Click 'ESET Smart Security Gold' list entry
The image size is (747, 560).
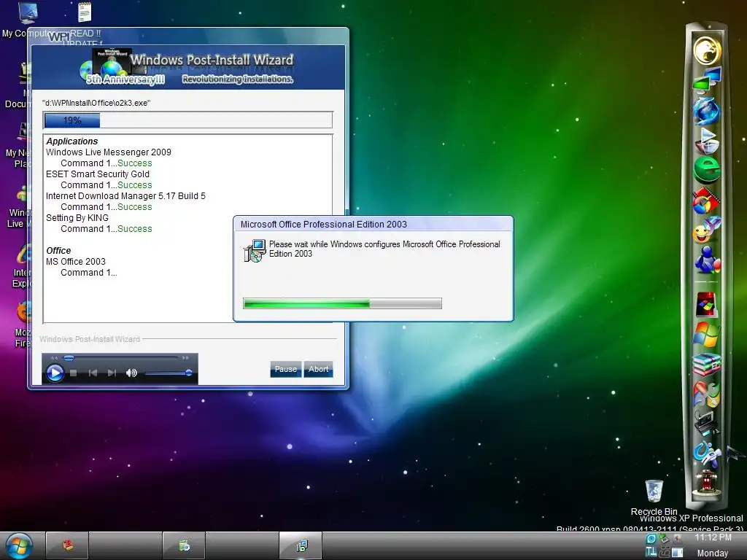[98, 174]
